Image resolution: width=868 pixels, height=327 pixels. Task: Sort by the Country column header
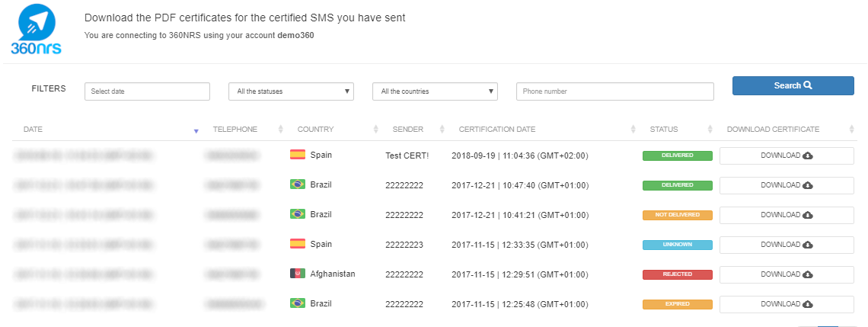pyautogui.click(x=375, y=130)
